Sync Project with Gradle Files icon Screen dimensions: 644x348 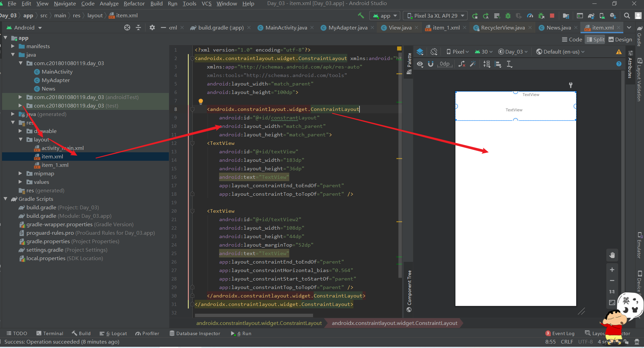click(591, 16)
